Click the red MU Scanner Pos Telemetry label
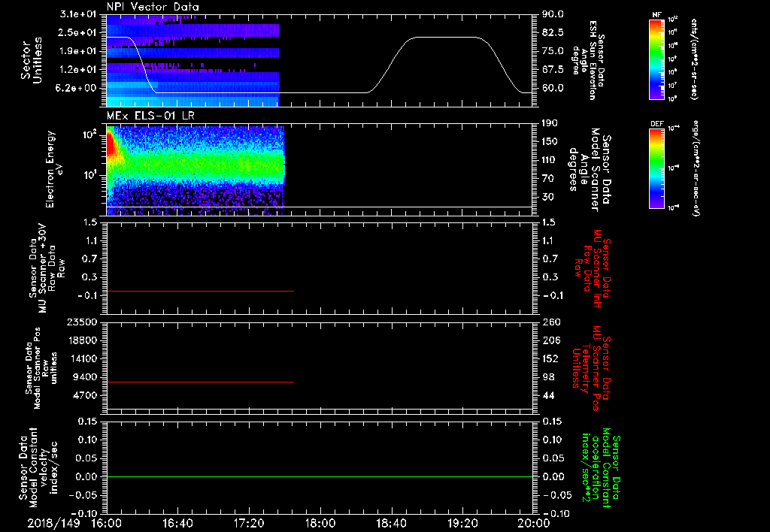 pos(591,369)
